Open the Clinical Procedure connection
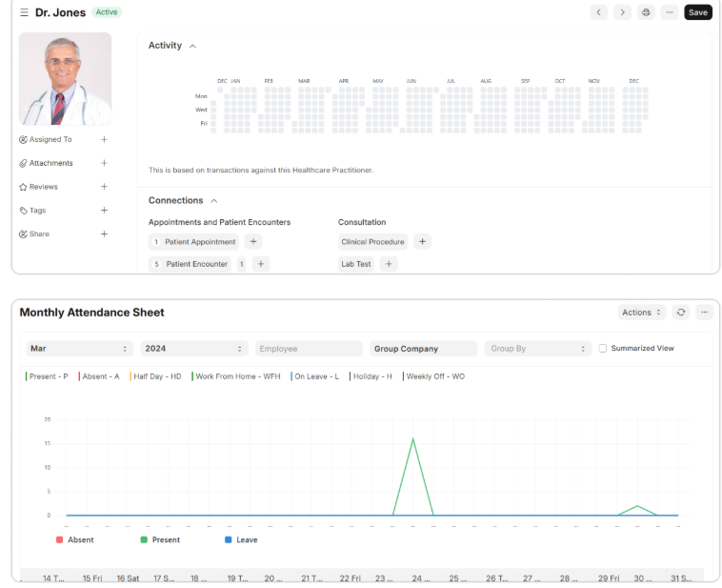 coord(372,241)
